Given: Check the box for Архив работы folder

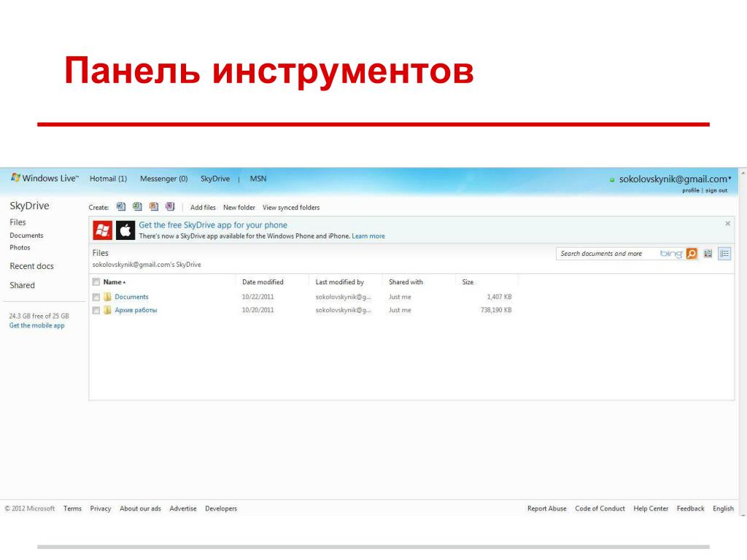Looking at the screenshot, I should 96,311.
